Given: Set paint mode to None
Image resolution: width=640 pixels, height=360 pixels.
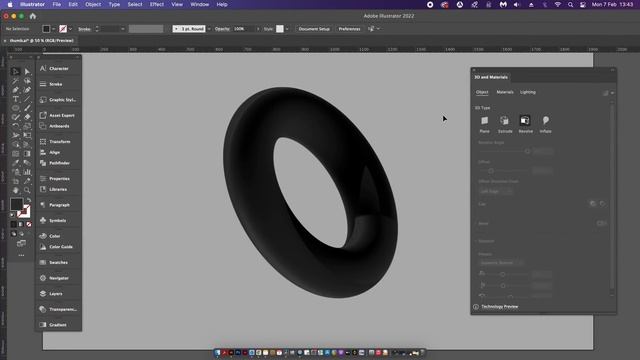Looking at the screenshot, I should click(x=29, y=224).
